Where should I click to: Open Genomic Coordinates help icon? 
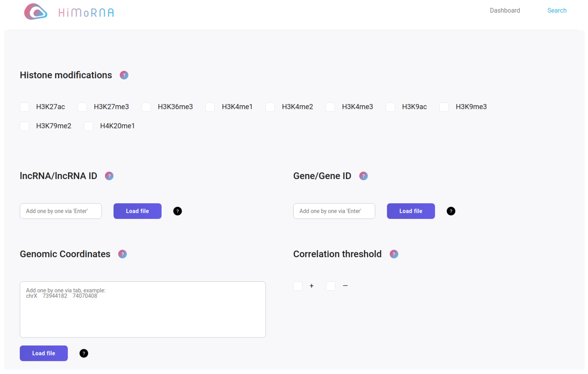122,254
